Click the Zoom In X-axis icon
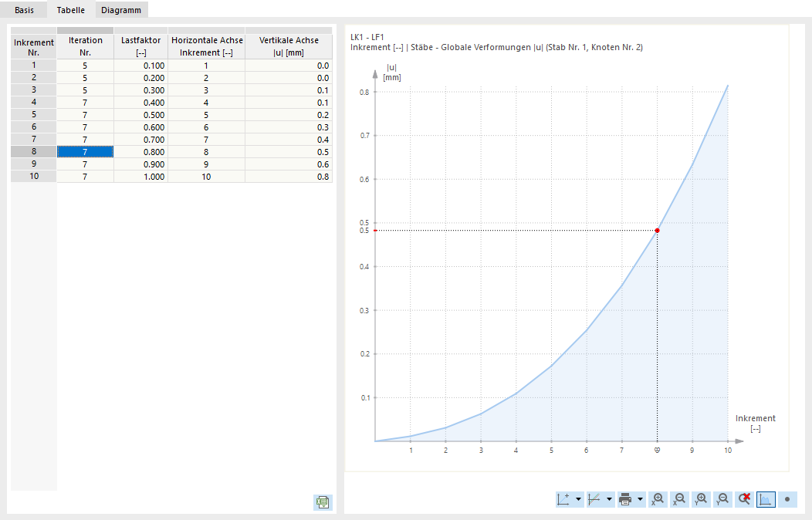The image size is (812, 520). [658, 499]
